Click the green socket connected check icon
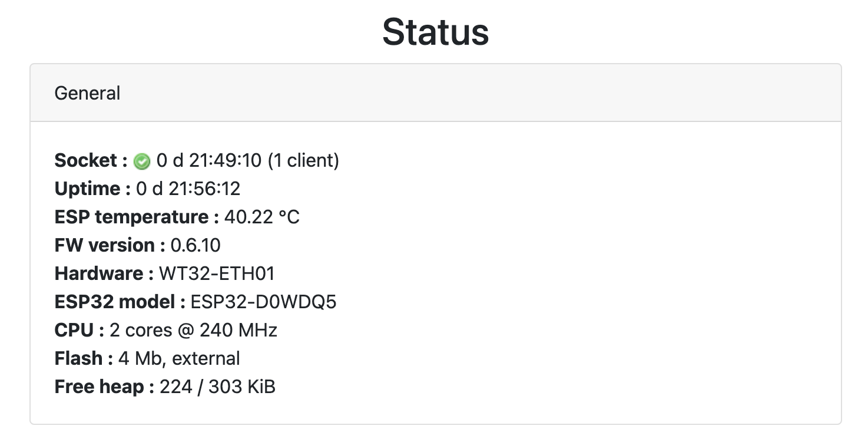 pos(142,161)
